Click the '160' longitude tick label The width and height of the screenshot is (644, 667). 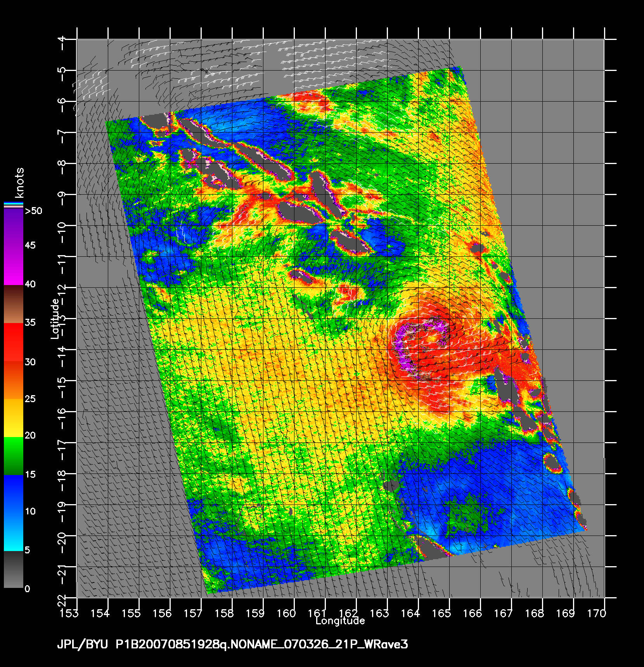286,613
